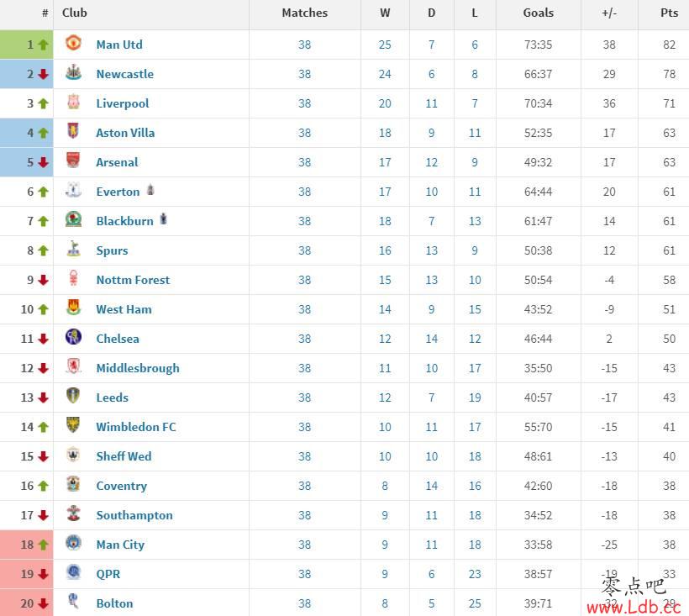Click the Man Utd club crest
The height and width of the screenshot is (616, 689).
click(x=73, y=43)
